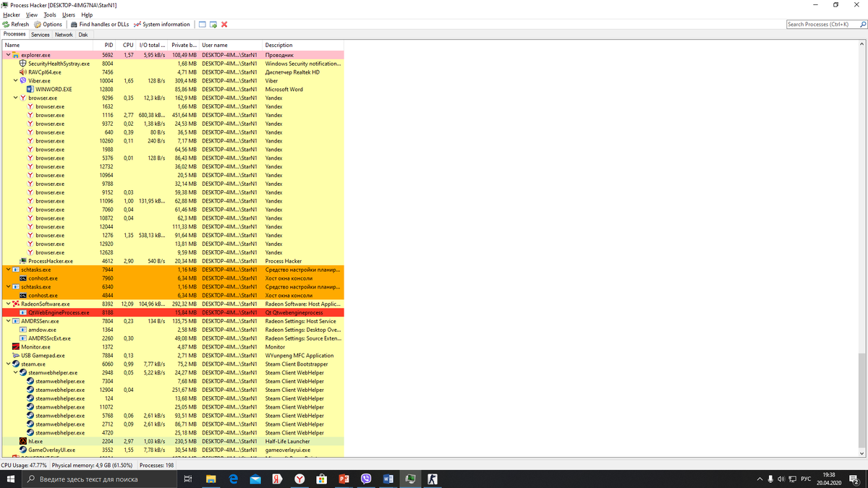The image size is (868, 488).
Task: Collapse browser.exe PID 9296 subtree
Action: point(16,98)
